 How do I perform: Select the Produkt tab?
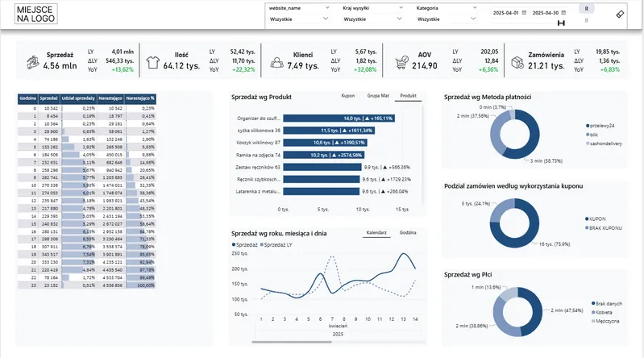pyautogui.click(x=409, y=96)
